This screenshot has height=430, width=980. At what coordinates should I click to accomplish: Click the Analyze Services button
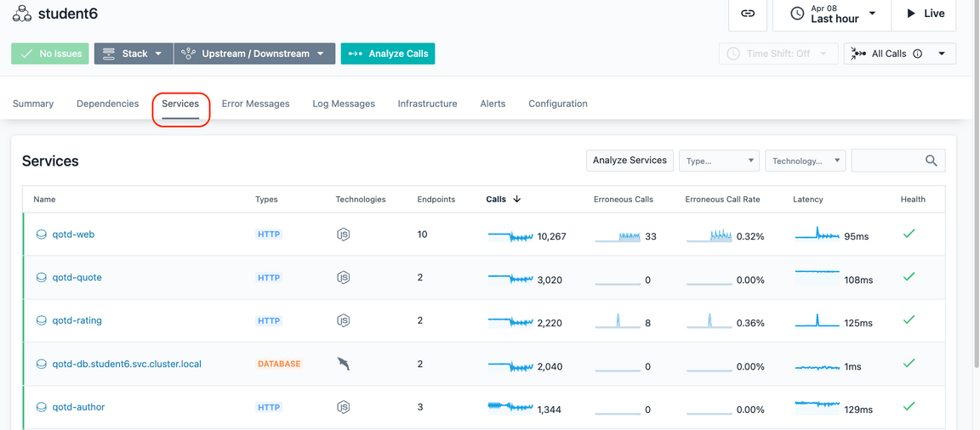tap(630, 161)
